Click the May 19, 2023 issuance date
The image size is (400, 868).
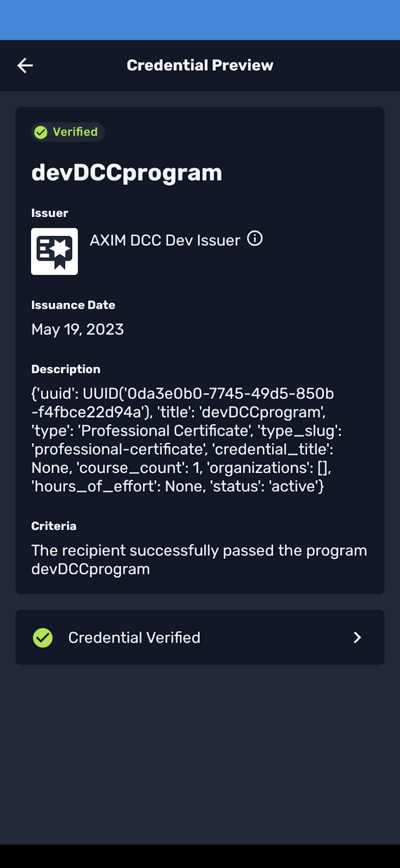[78, 329]
